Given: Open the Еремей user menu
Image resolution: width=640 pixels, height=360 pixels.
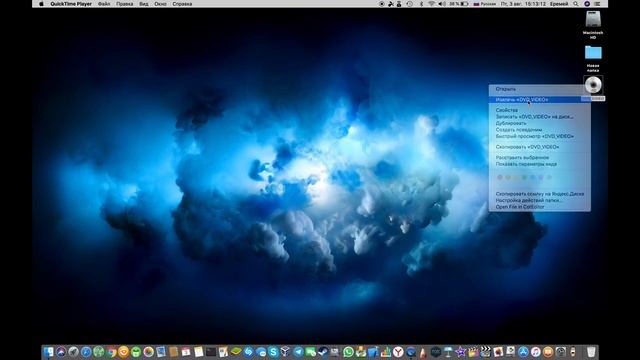Looking at the screenshot, I should coord(558,4).
